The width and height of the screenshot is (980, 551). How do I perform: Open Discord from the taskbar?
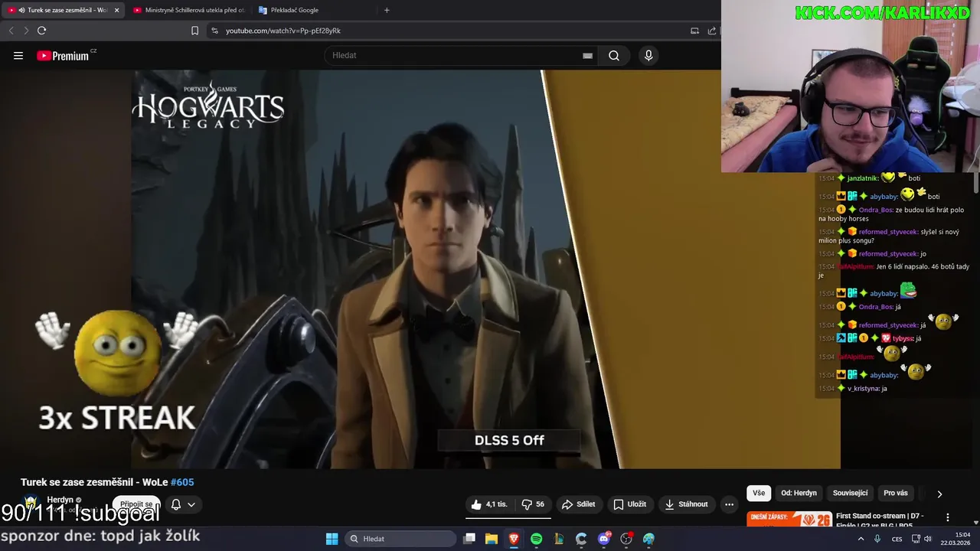604,539
